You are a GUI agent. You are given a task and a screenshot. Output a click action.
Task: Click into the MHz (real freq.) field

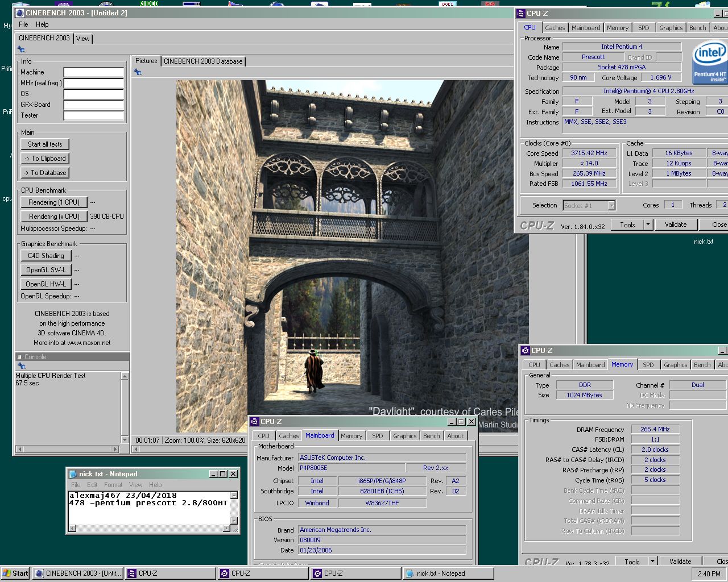(x=94, y=83)
